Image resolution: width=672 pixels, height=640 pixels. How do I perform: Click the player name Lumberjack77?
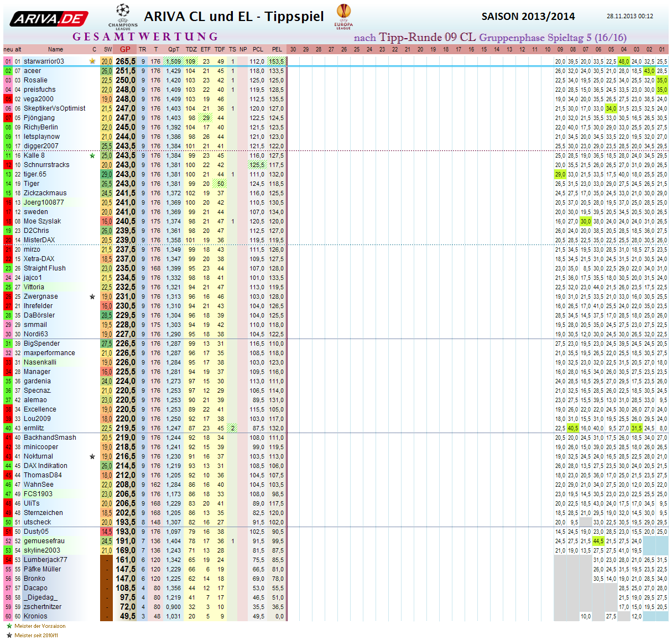45,560
